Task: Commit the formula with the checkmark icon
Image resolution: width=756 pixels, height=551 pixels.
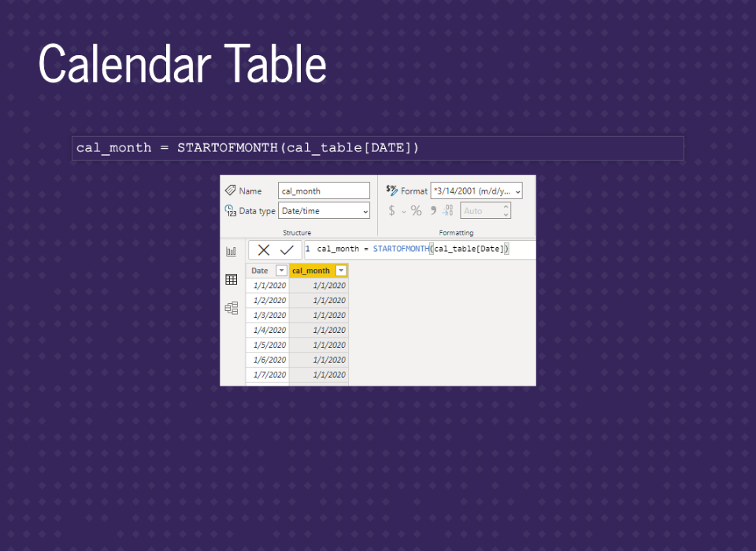Action: pos(287,250)
